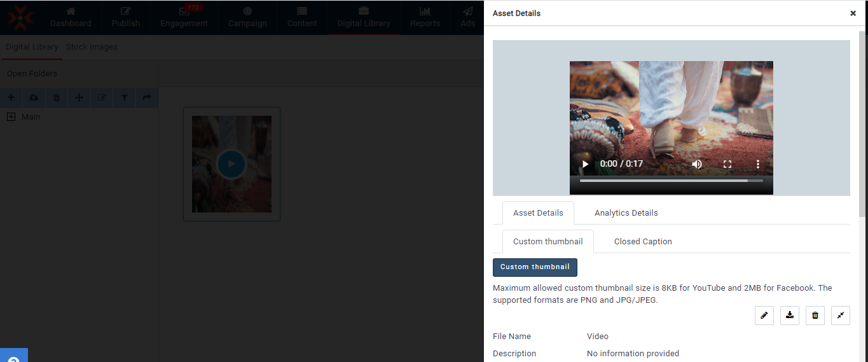This screenshot has width=868, height=362.
Task: Delete the asset with the panel trash icon
Action: tap(815, 315)
